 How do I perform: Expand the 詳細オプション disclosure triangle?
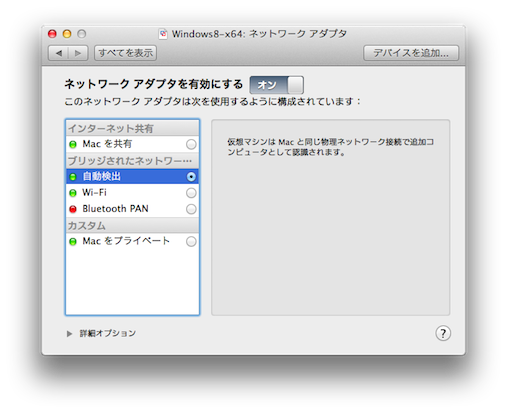tap(69, 333)
